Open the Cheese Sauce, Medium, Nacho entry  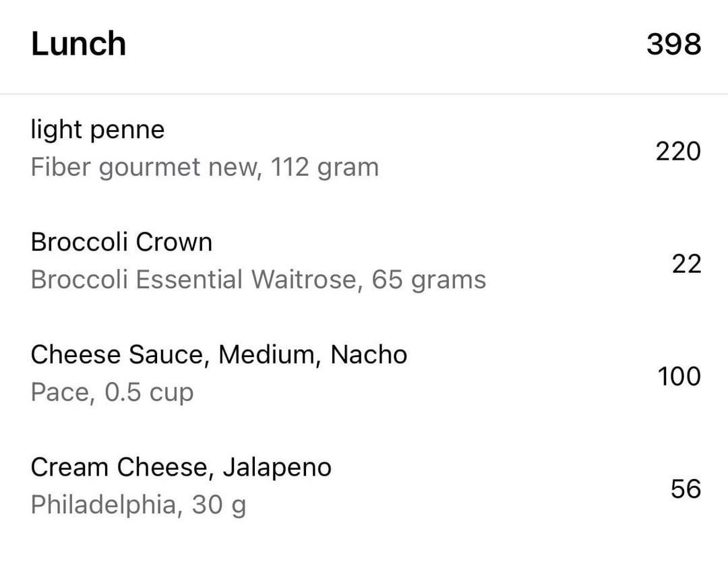click(x=364, y=375)
